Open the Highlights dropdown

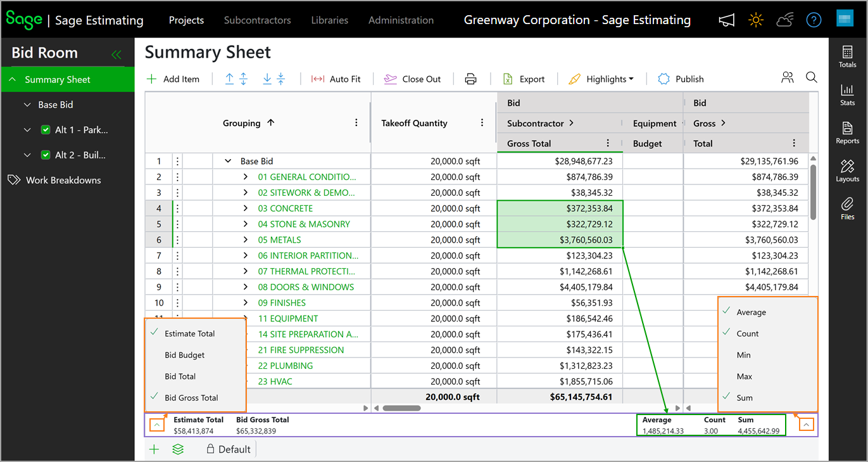pyautogui.click(x=601, y=79)
